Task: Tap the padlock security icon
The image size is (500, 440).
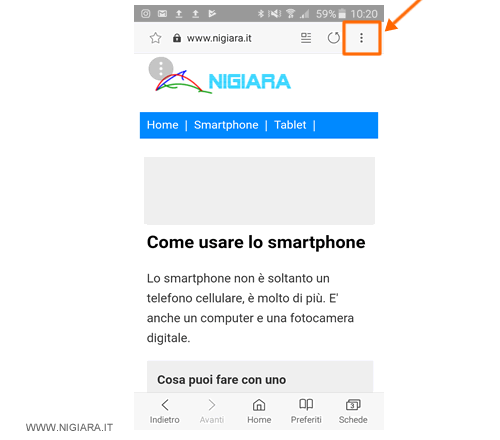Action: point(177,38)
